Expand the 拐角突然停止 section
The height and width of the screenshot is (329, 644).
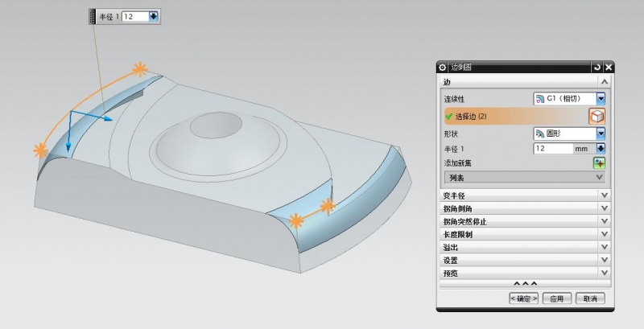click(x=525, y=221)
